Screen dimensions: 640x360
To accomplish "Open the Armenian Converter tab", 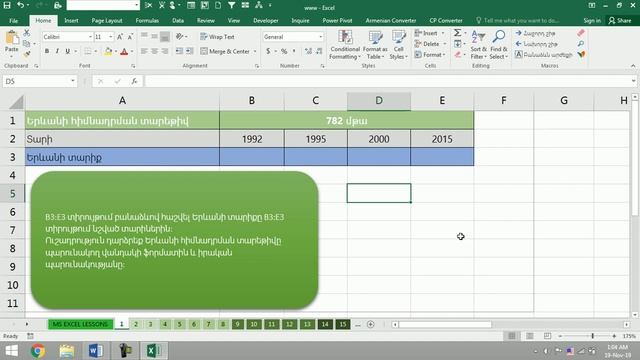I will coord(391,20).
